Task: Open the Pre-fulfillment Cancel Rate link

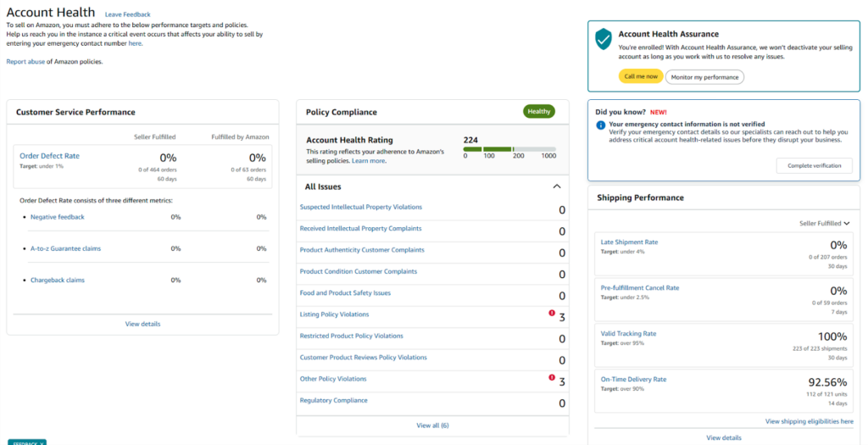Action: point(640,288)
